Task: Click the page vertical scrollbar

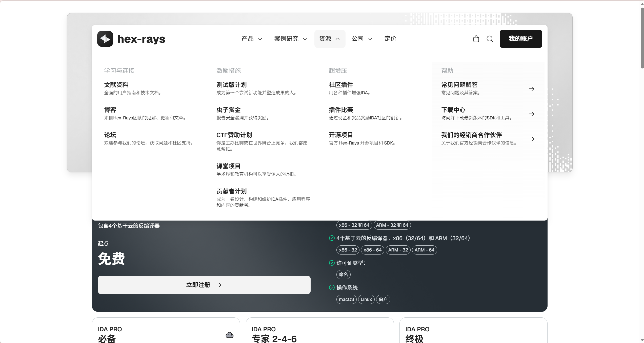Action: point(642,38)
